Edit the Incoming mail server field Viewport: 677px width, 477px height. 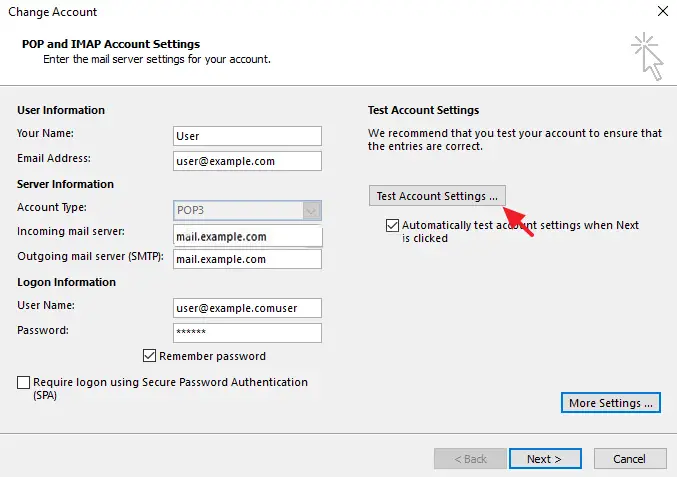click(247, 236)
